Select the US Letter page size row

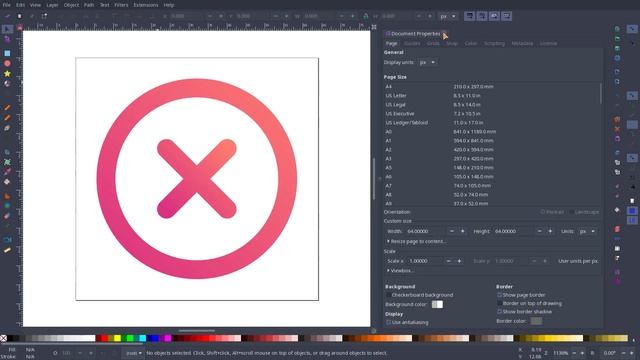(492, 96)
